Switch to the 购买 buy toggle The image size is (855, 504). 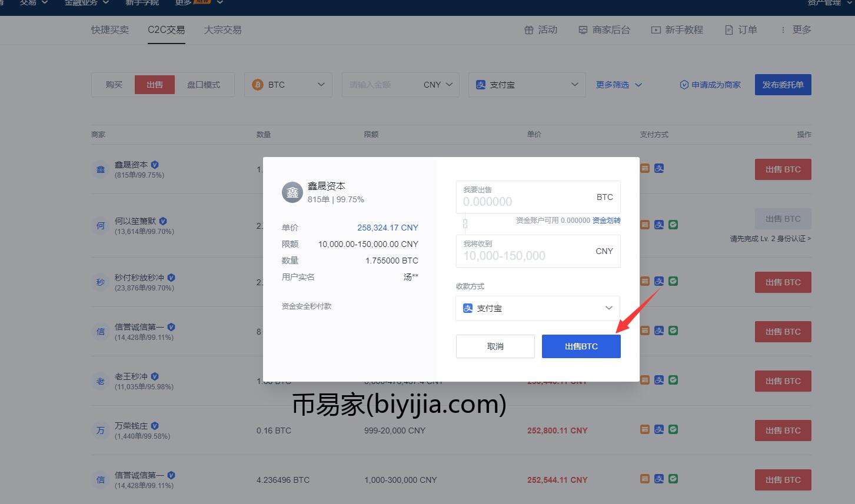pos(114,85)
